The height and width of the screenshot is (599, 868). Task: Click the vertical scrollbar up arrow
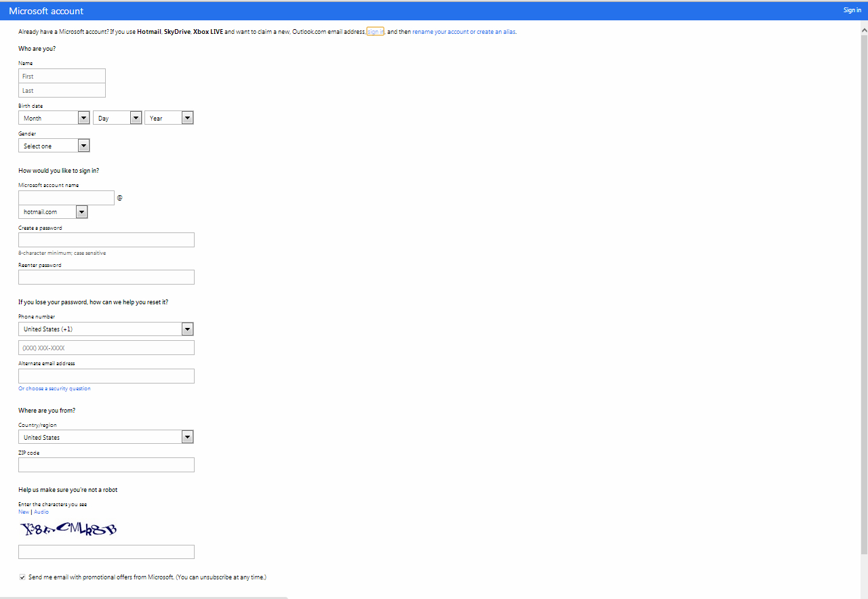coord(864,31)
